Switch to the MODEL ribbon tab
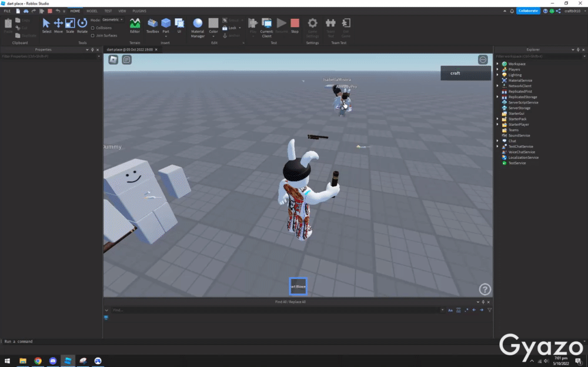 click(92, 11)
